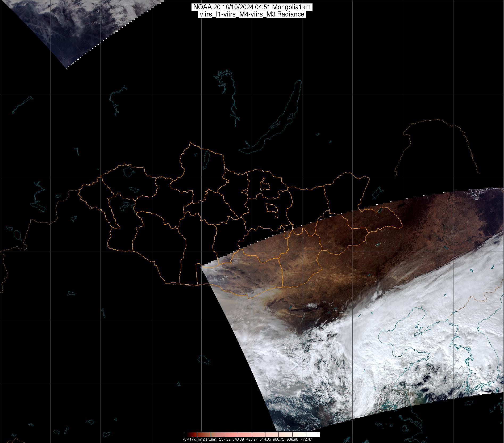
Task: Click the "-0.41W/(m^2.sr.um)" scale label
Action: pyautogui.click(x=199, y=439)
